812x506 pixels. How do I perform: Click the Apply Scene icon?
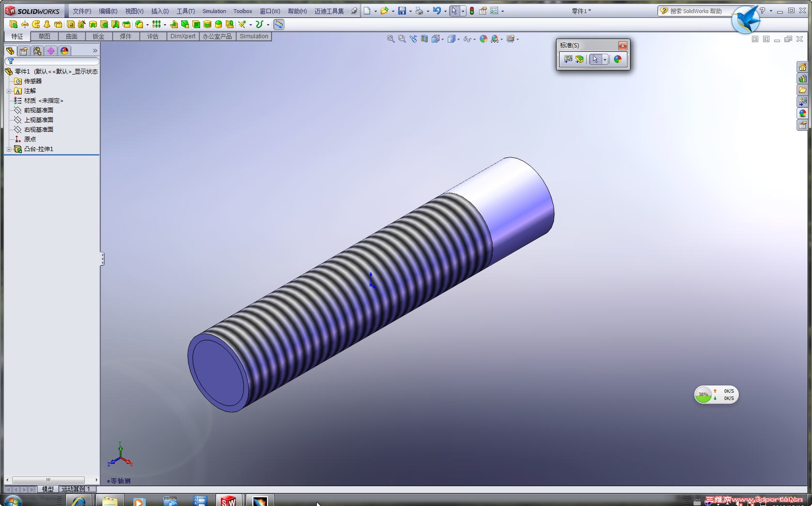(x=495, y=39)
